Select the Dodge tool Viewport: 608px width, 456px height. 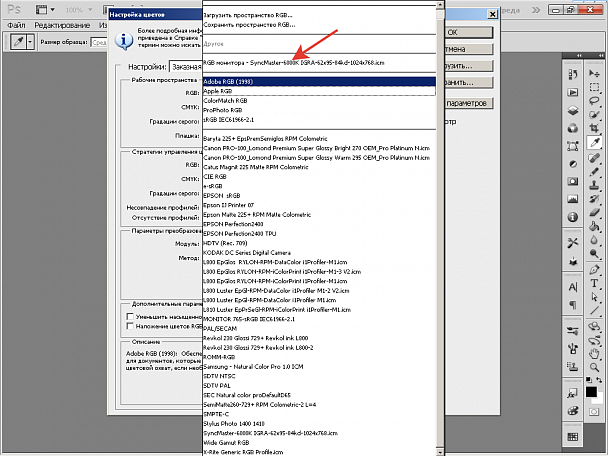pyautogui.click(x=594, y=254)
